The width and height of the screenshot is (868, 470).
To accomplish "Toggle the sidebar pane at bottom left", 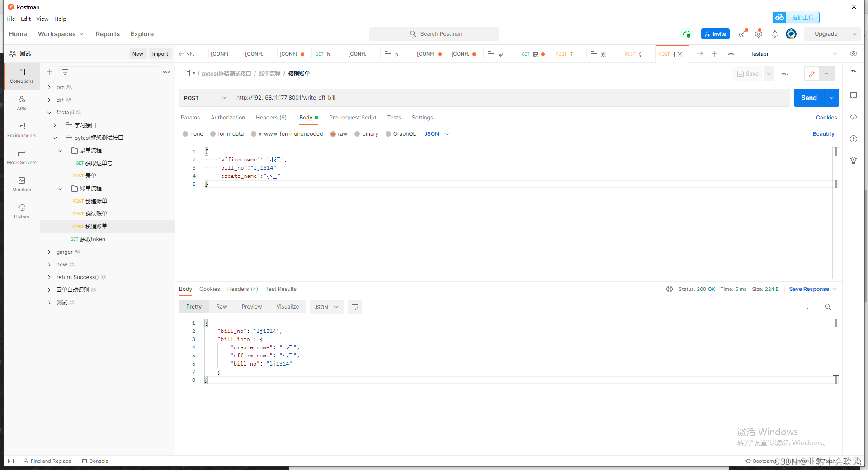I will [11, 461].
